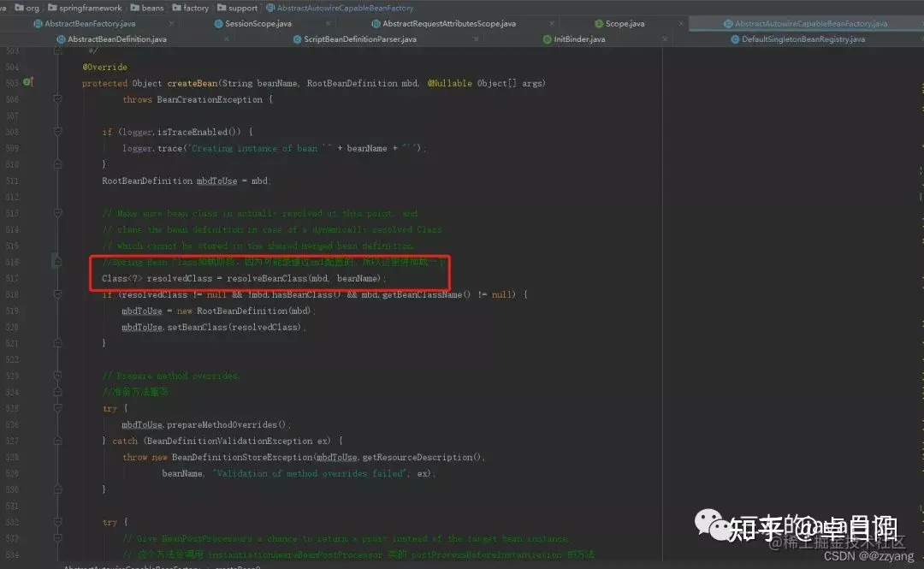Switch to the SessionScope.java tab
Screen dimensions: 924x569
pos(258,24)
